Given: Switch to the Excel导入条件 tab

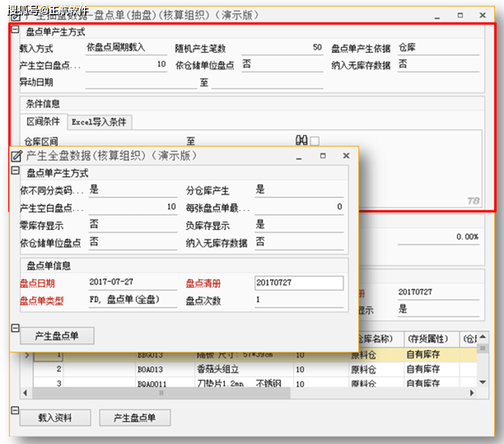Looking at the screenshot, I should (x=100, y=122).
